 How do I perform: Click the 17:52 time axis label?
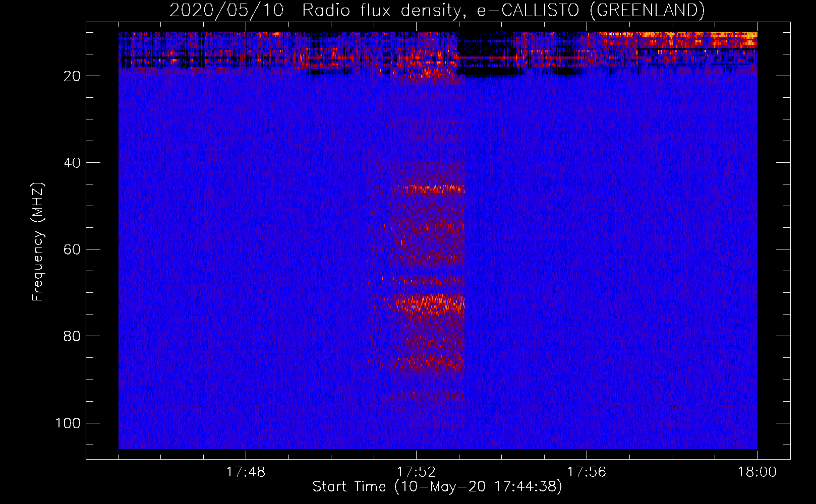[x=416, y=472]
